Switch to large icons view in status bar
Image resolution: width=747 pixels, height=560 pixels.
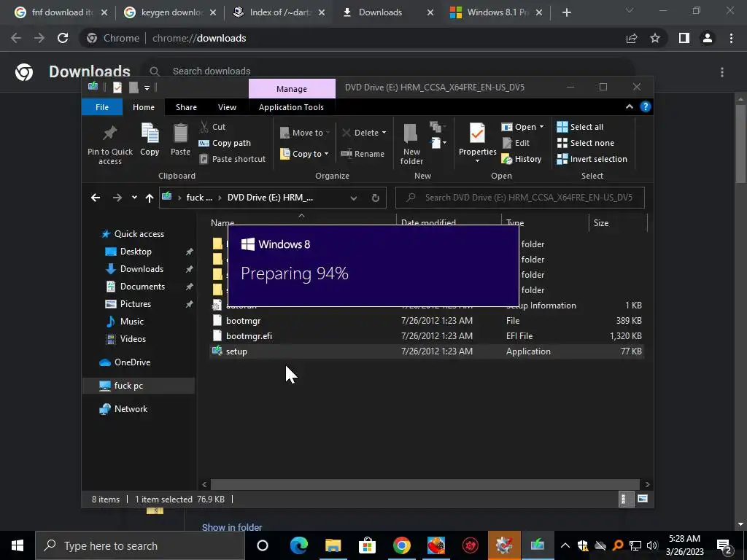[x=642, y=499]
